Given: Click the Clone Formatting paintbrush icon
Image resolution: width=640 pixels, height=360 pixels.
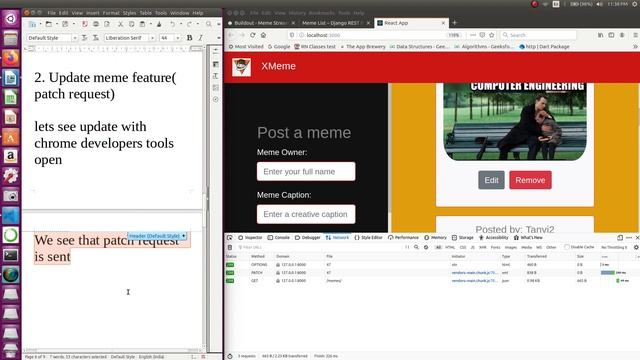Looking at the screenshot, I should click(159, 24).
